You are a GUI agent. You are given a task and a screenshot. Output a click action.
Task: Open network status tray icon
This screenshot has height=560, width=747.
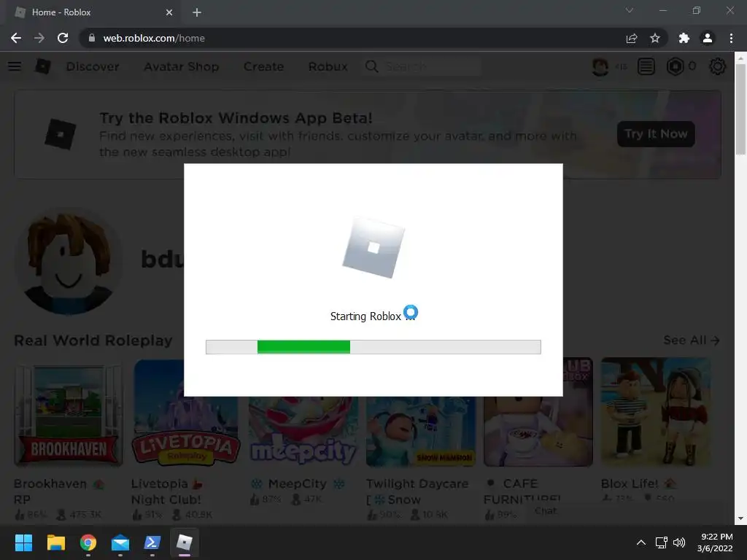pyautogui.click(x=661, y=542)
